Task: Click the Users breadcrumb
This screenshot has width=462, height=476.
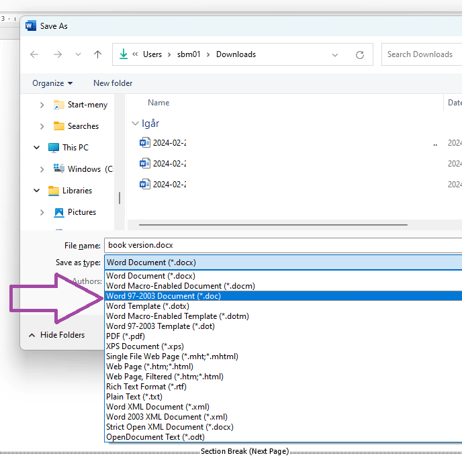Action: 152,54
